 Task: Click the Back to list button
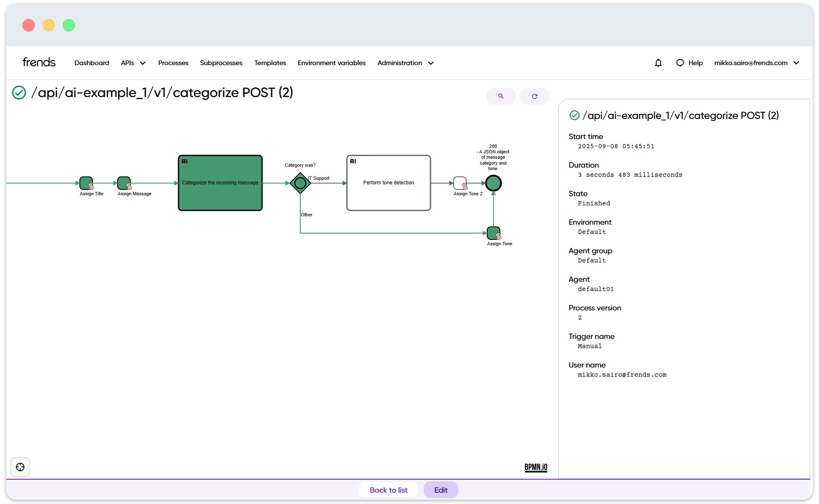[388, 490]
